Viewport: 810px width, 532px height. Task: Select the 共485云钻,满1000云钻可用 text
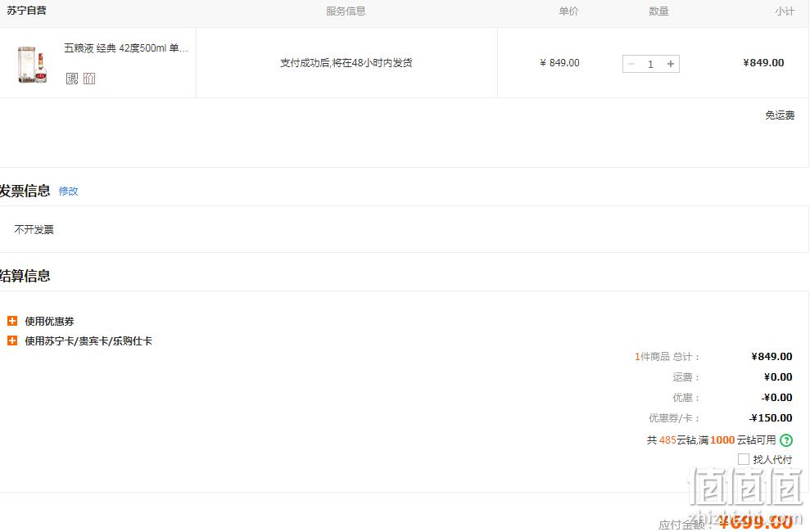tap(712, 440)
